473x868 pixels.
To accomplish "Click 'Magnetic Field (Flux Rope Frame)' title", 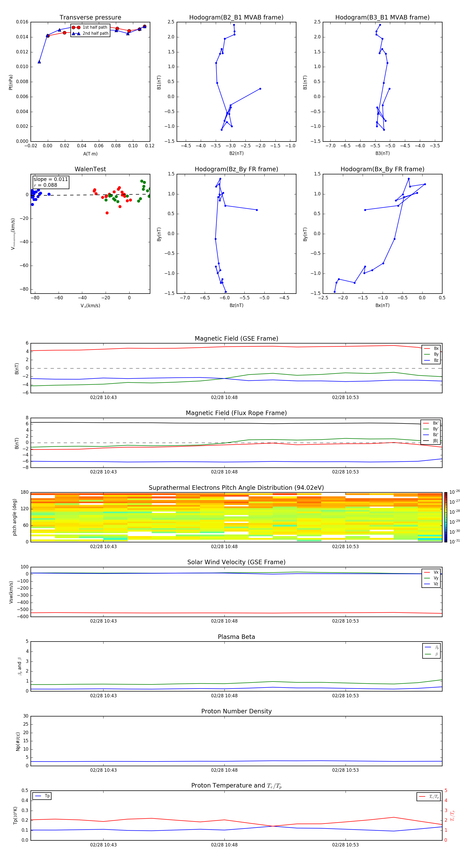I will click(236, 413).
